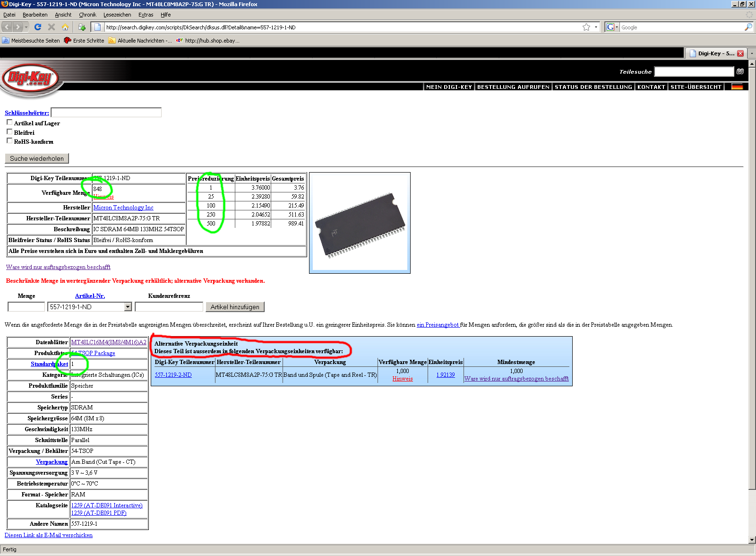This screenshot has width=756, height=556.
Task: Click the new tab toolbar icon
Action: point(82,27)
